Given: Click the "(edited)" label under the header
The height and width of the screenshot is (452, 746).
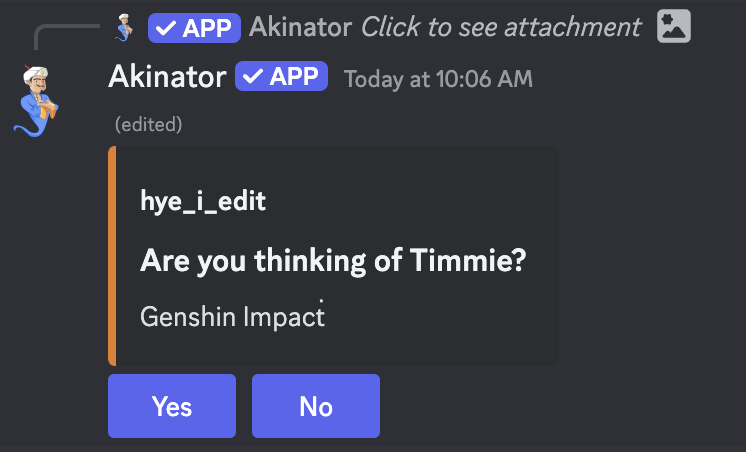Looking at the screenshot, I should 148,125.
